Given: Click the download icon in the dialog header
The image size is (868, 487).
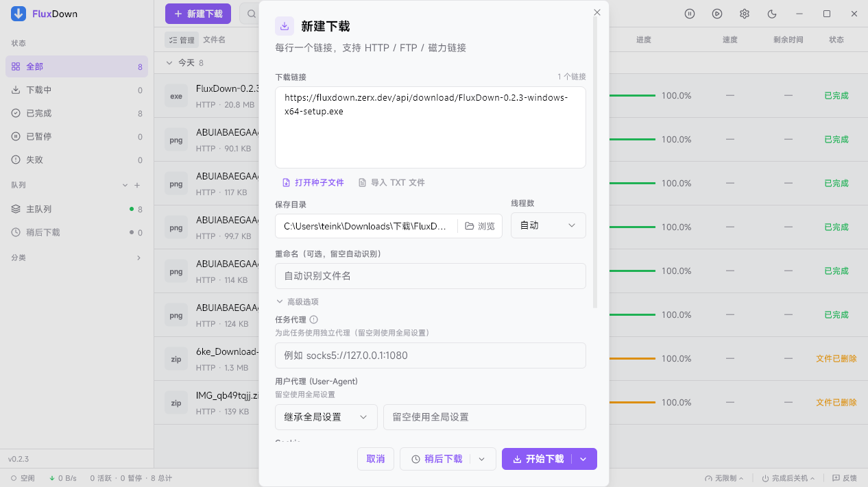Looking at the screenshot, I should (x=285, y=26).
